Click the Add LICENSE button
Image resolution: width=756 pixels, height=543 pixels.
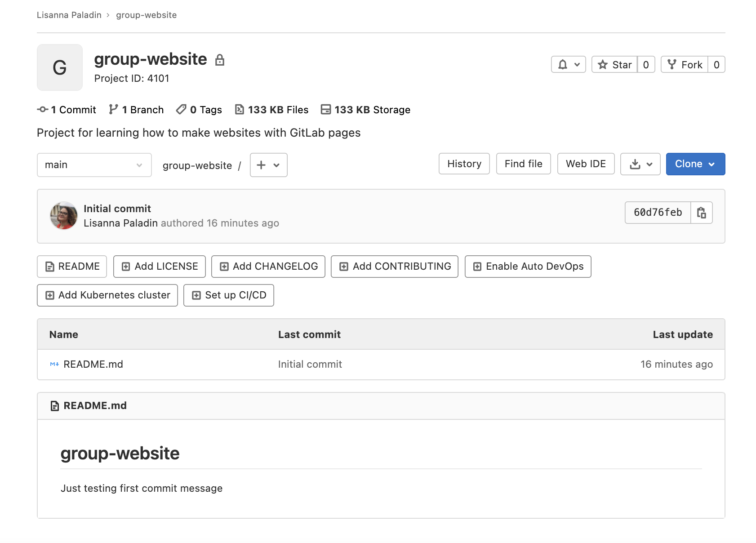coord(159,266)
